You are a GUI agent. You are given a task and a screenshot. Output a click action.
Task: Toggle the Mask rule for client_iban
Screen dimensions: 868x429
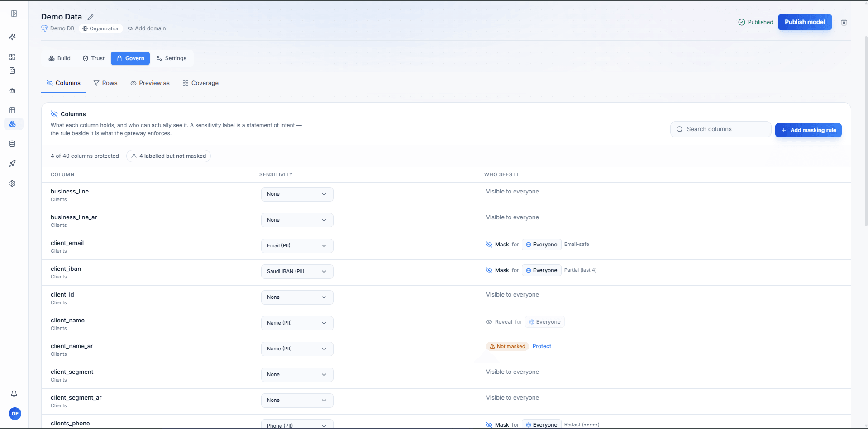[x=497, y=270]
